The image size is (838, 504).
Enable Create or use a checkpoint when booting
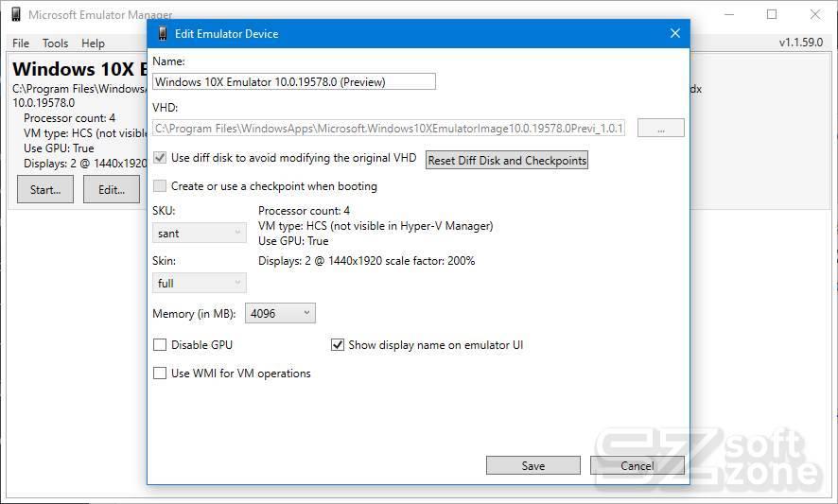click(x=160, y=186)
